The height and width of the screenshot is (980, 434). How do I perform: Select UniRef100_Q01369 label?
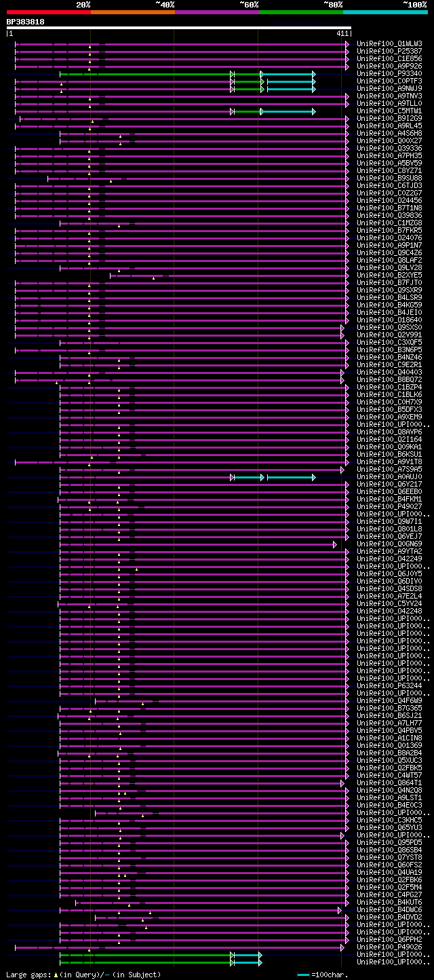389,745
